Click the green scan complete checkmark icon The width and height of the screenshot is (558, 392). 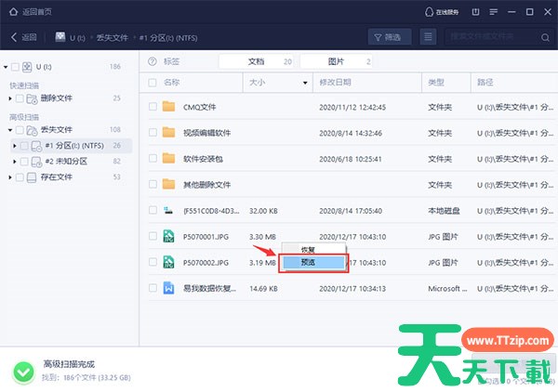pos(23,372)
